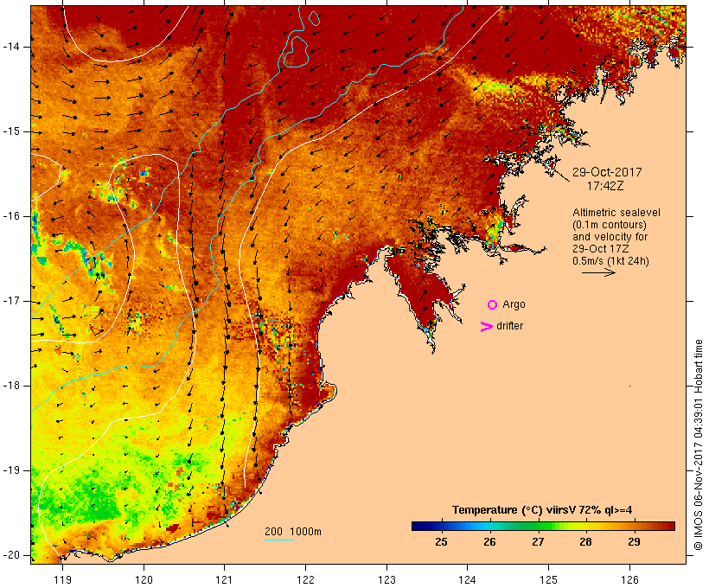709x588 pixels.
Task: Click the '29-Oct-2017' date text
Action: 607,172
